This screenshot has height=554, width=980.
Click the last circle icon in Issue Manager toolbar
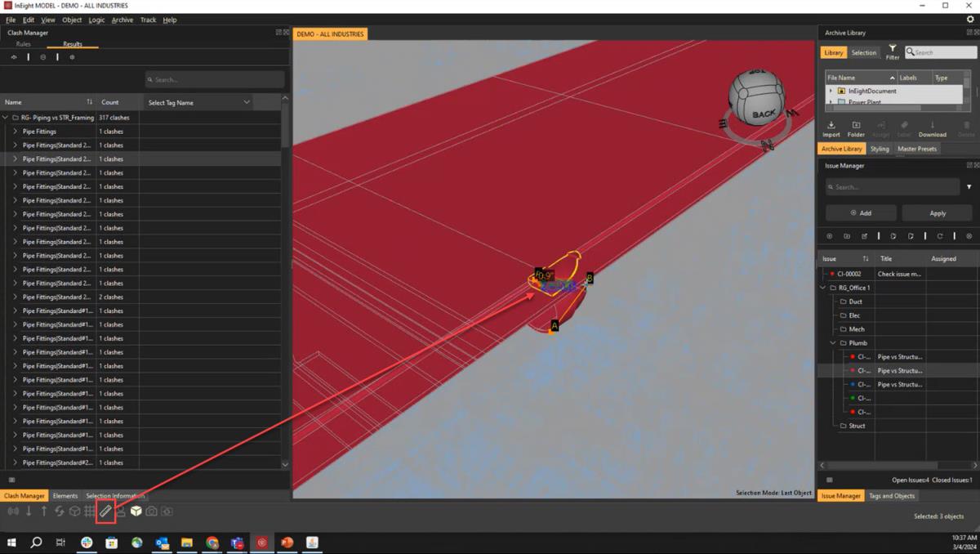pyautogui.click(x=969, y=236)
